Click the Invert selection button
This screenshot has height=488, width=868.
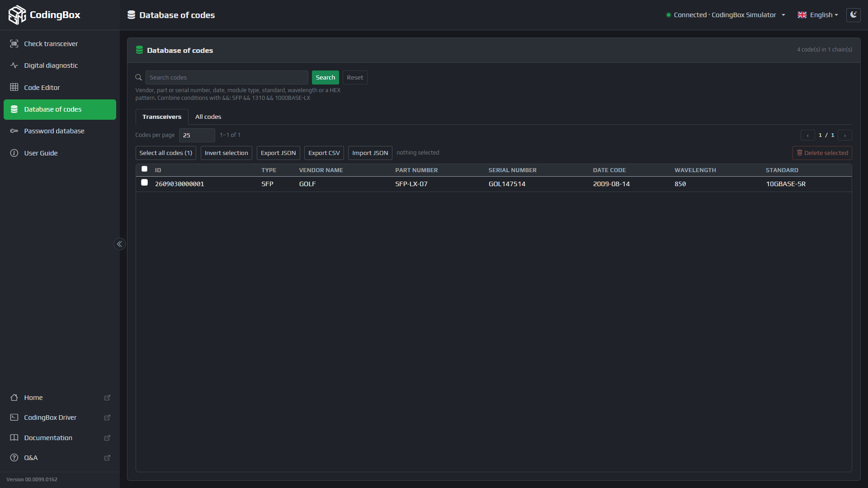[x=226, y=153]
